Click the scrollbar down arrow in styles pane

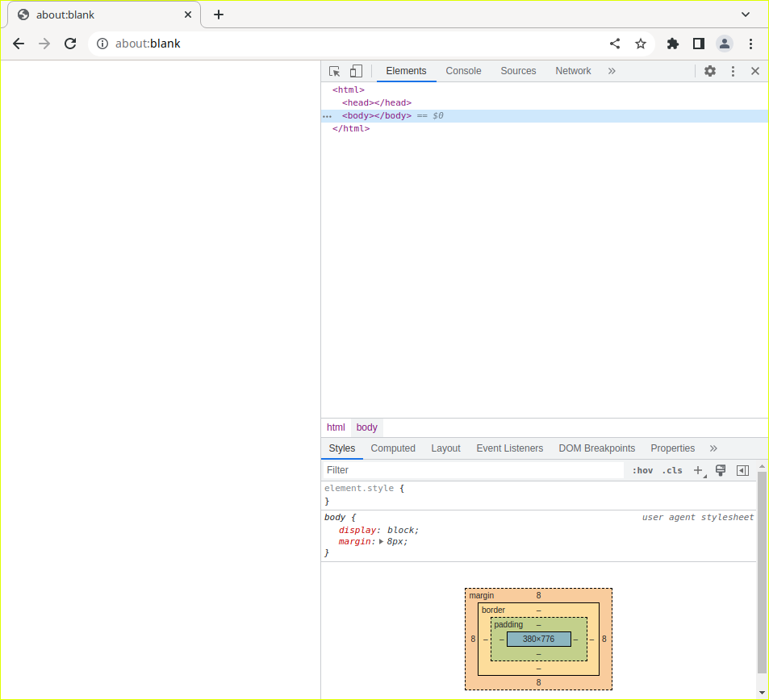[x=762, y=692]
